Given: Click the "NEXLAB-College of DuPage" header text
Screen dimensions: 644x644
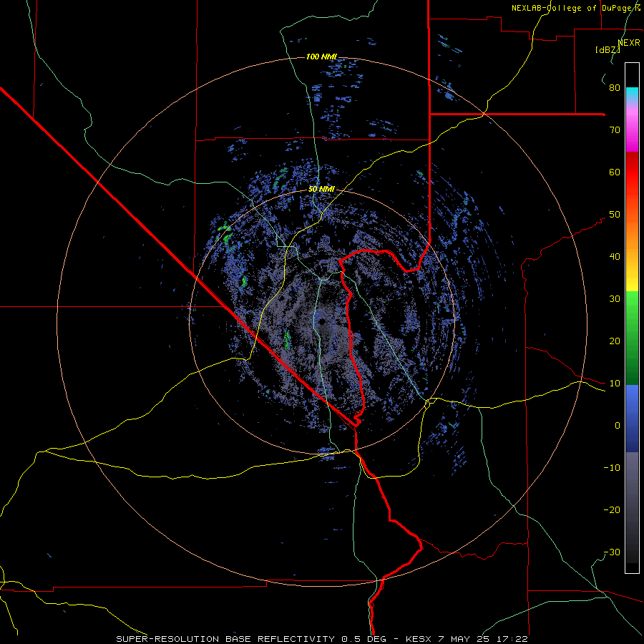Looking at the screenshot, I should (x=572, y=8).
